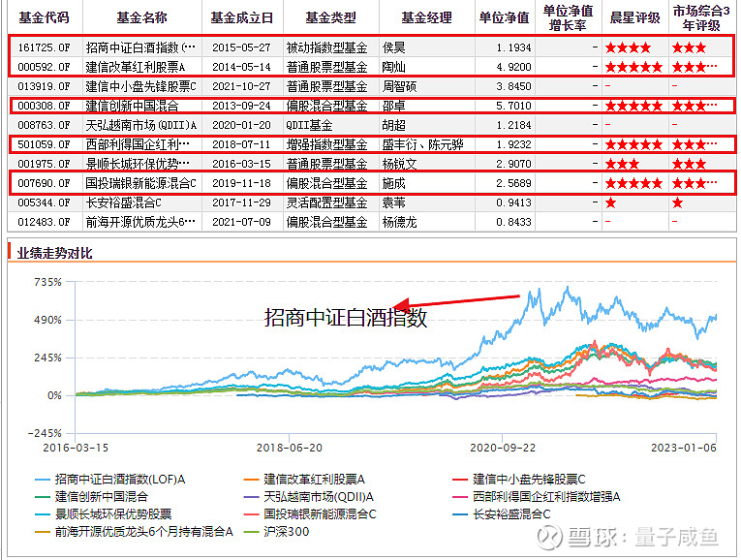Sort by 单位净值 column header
This screenshot has width=741, height=560.
coord(505,18)
